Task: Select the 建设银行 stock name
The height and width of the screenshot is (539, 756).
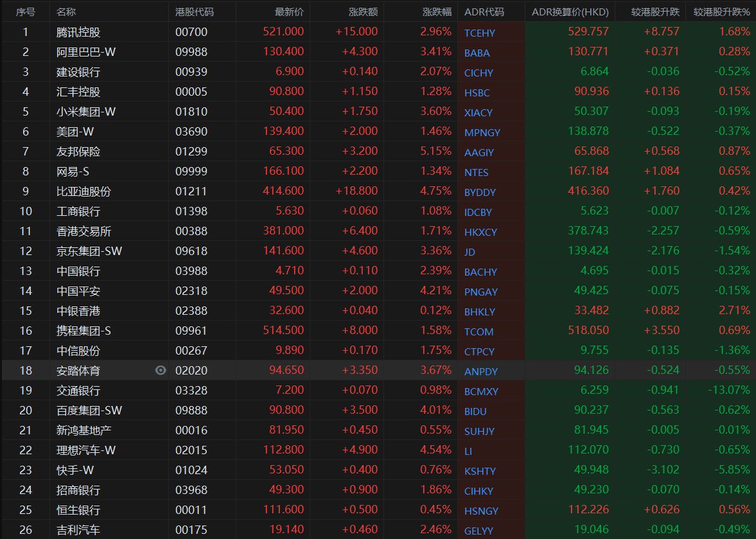Action: pyautogui.click(x=78, y=72)
